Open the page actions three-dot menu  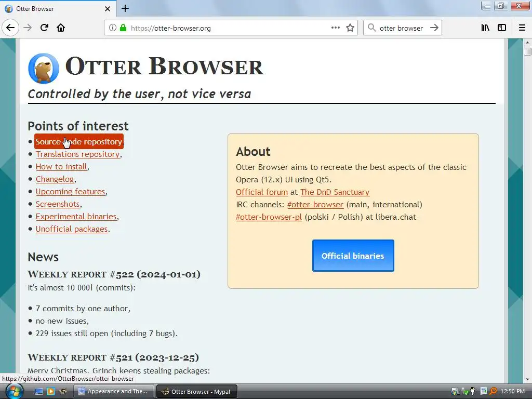[x=336, y=28]
